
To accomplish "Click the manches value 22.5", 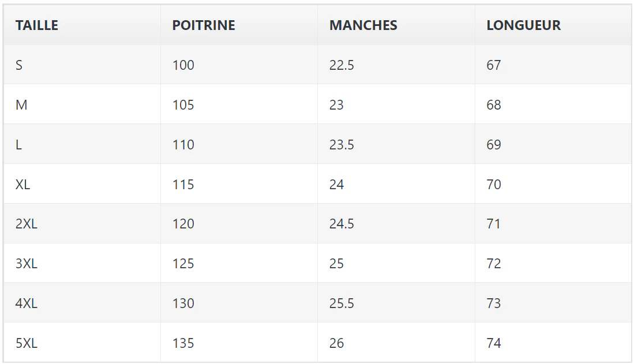I will (x=342, y=65).
